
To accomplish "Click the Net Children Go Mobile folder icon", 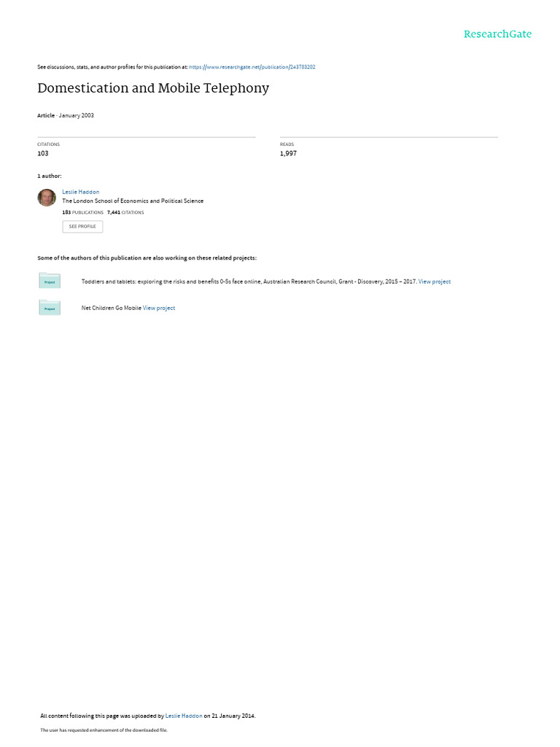I will 50,307.
